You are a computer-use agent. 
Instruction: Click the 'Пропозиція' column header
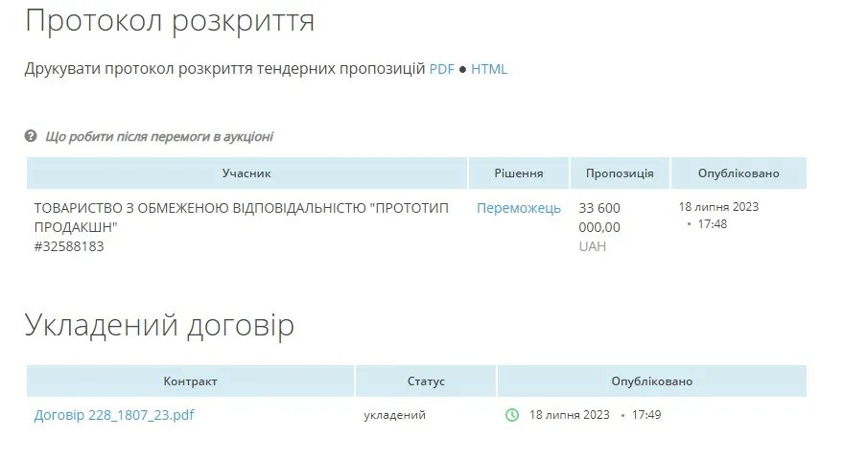tap(620, 173)
